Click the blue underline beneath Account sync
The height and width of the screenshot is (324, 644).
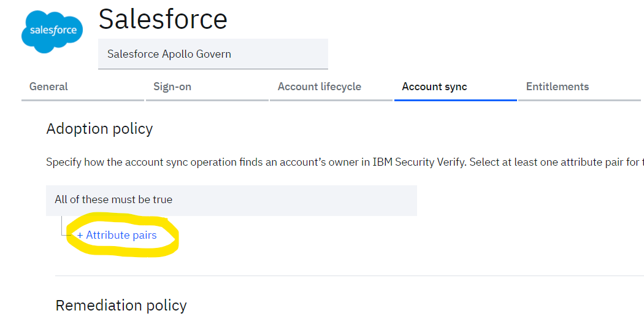455,100
